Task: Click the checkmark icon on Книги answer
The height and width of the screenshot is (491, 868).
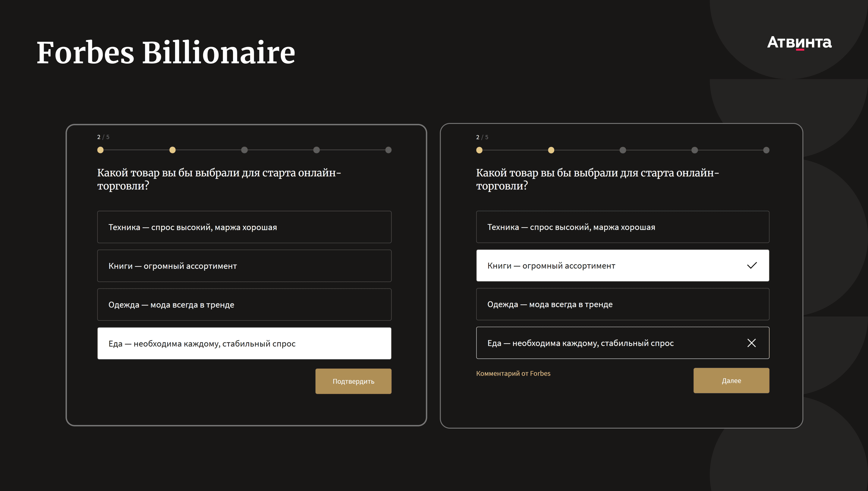Action: [751, 266]
